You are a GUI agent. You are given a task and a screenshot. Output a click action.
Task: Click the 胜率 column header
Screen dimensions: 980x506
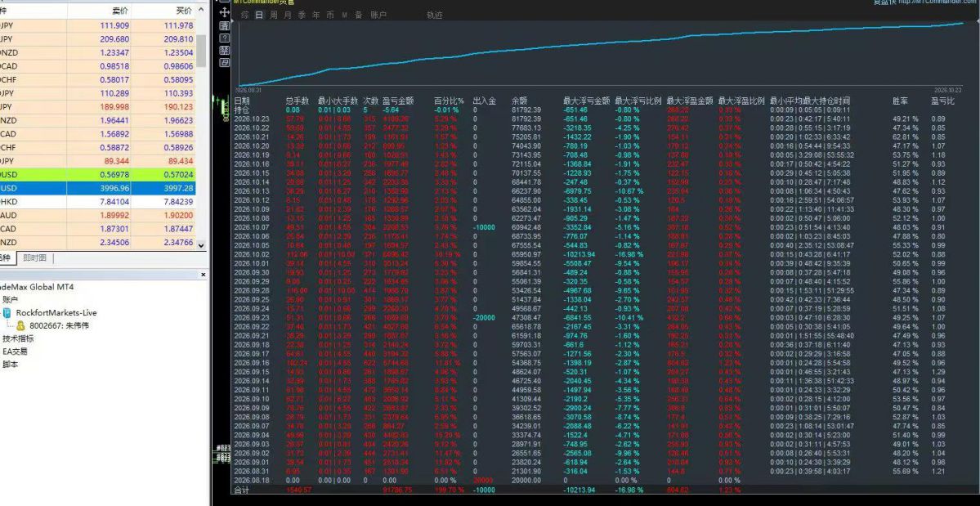click(x=901, y=101)
